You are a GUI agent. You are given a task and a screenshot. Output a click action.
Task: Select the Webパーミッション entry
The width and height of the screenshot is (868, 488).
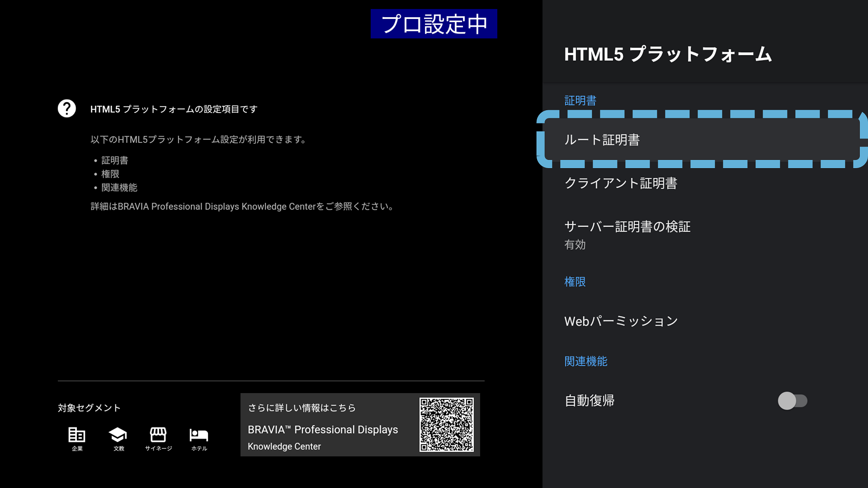coord(621,321)
